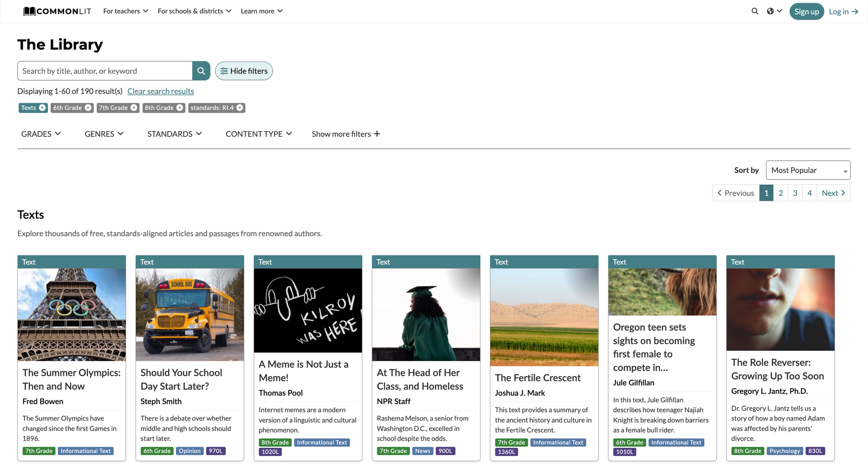This screenshot has height=464, width=868.
Task: Open the graduate in green gown thumbnail
Action: (x=426, y=315)
